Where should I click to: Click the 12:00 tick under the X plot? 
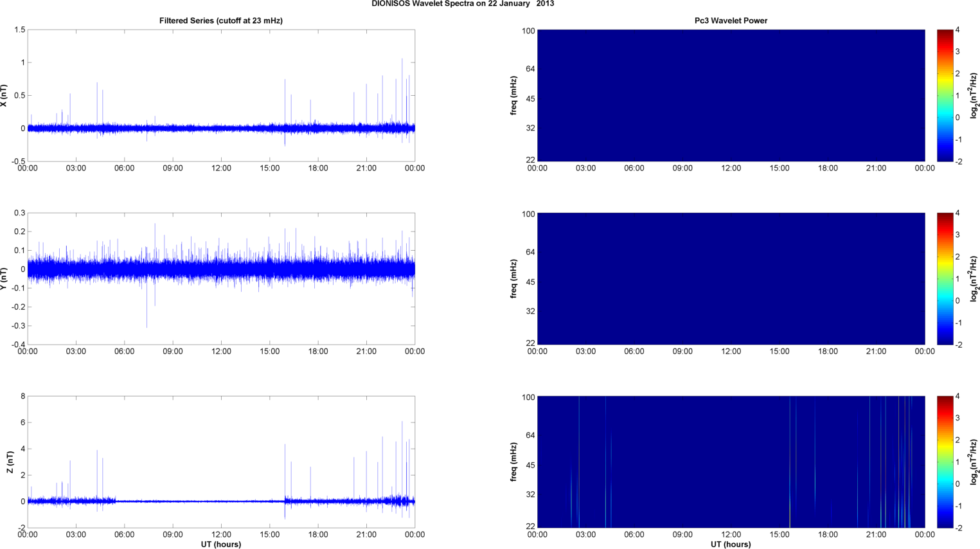pos(221,168)
